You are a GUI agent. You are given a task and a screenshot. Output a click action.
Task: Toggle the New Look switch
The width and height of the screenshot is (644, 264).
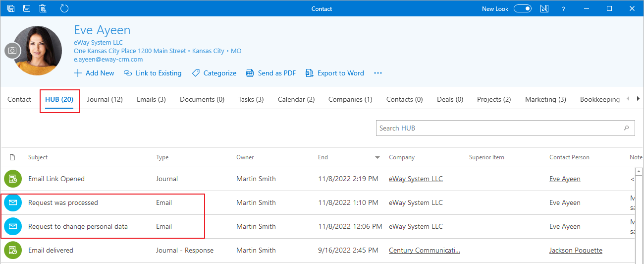(x=522, y=8)
